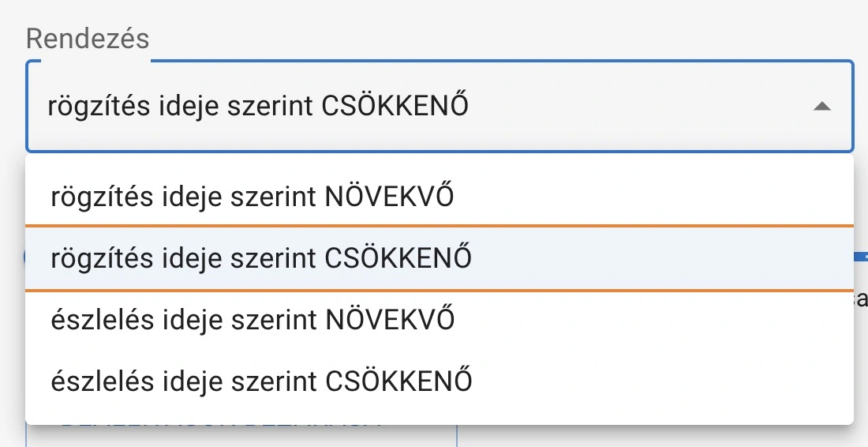Select the third entry of the dropdown list

click(253, 320)
